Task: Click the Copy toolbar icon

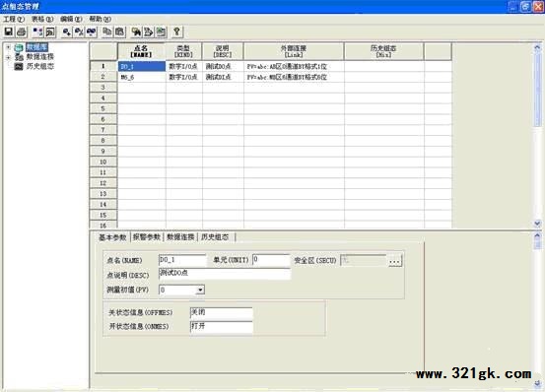Action: click(x=107, y=32)
